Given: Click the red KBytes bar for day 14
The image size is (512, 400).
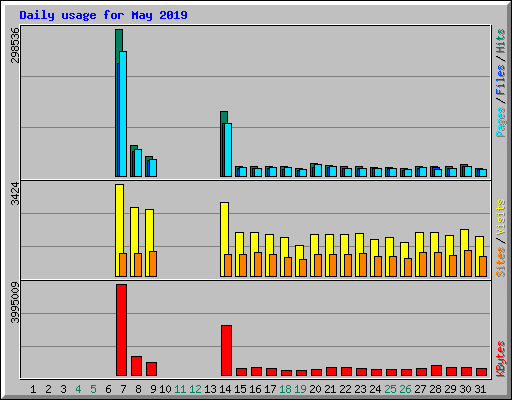Looking at the screenshot, I should coord(226,351).
